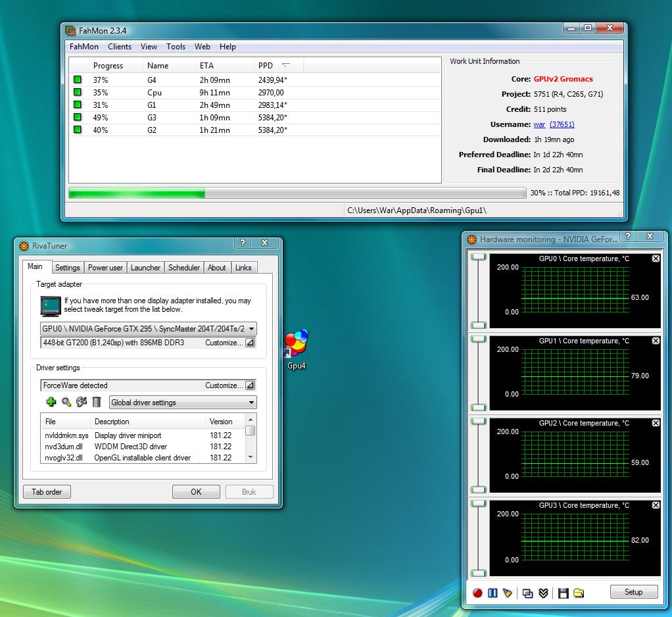This screenshot has height=617, width=672.
Task: Click the wrench edit icon in RivaTuner driver settings
Action: pyautogui.click(x=82, y=402)
